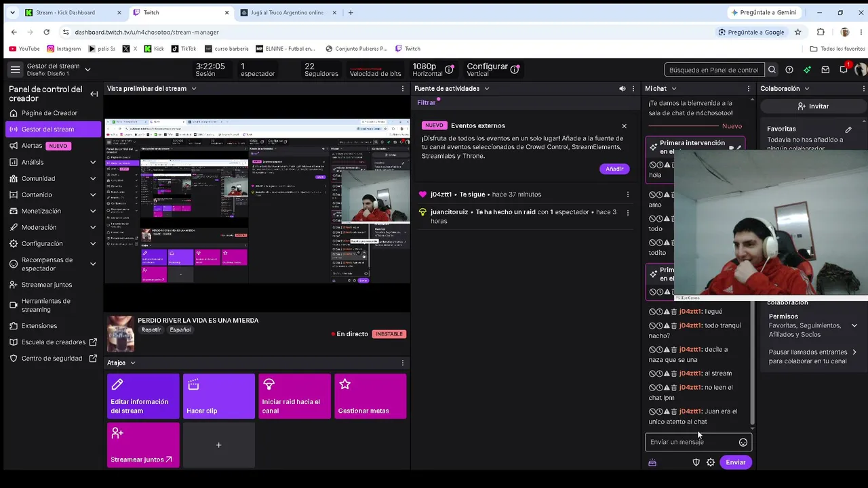Click the green sparkle icon in header
868x488 pixels.
click(807, 70)
